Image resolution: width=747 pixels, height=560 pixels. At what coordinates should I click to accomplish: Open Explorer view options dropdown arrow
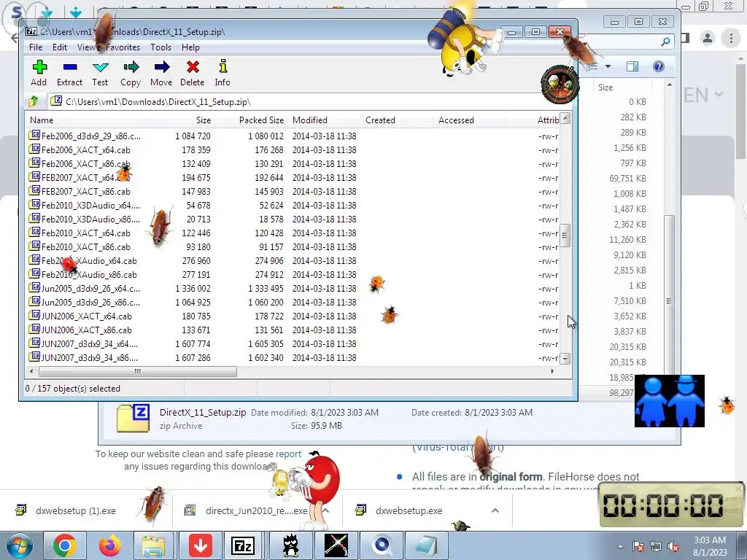[x=608, y=66]
